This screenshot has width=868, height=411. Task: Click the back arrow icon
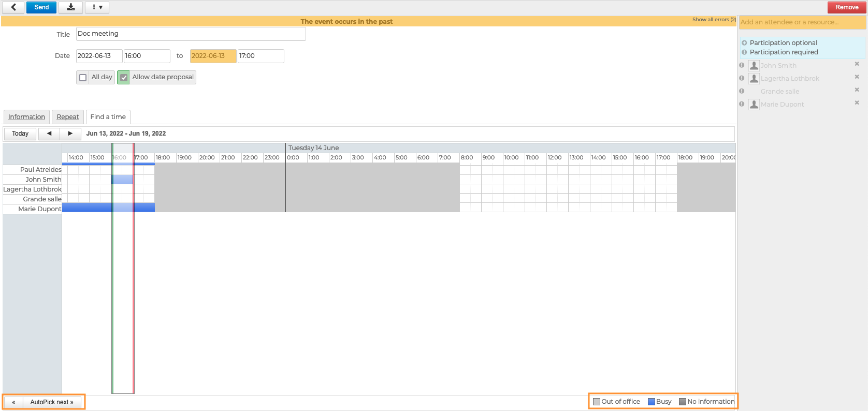click(13, 7)
